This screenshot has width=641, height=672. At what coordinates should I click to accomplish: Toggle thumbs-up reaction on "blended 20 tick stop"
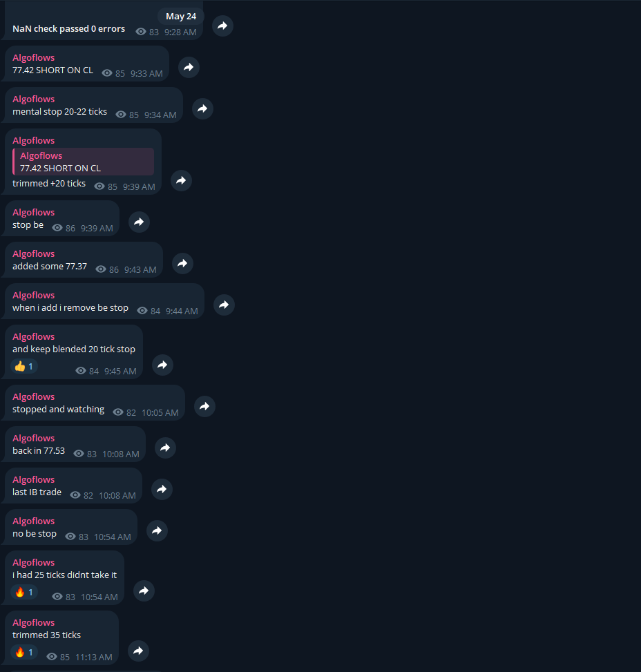click(x=24, y=367)
